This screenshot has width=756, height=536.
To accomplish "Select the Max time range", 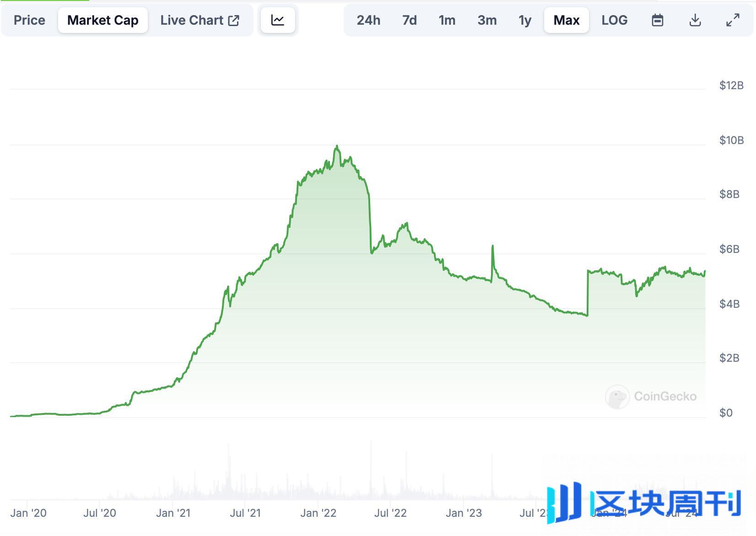I will (x=567, y=20).
